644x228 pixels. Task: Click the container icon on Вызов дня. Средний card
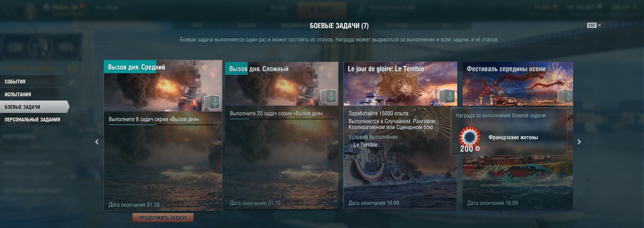(212, 102)
